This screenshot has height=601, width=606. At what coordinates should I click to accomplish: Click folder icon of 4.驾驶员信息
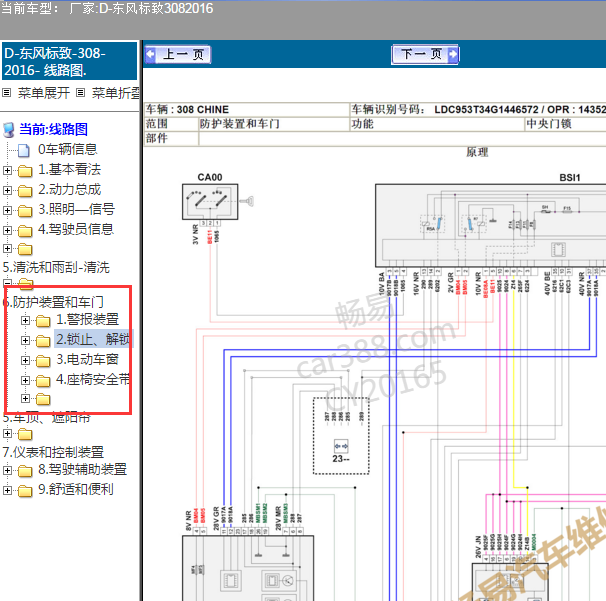coord(25,231)
